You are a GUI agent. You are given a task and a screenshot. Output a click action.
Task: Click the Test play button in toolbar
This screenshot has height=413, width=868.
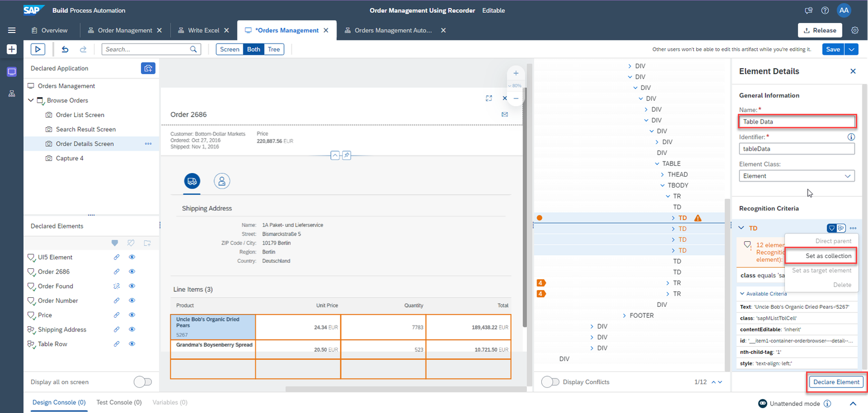[x=37, y=49]
